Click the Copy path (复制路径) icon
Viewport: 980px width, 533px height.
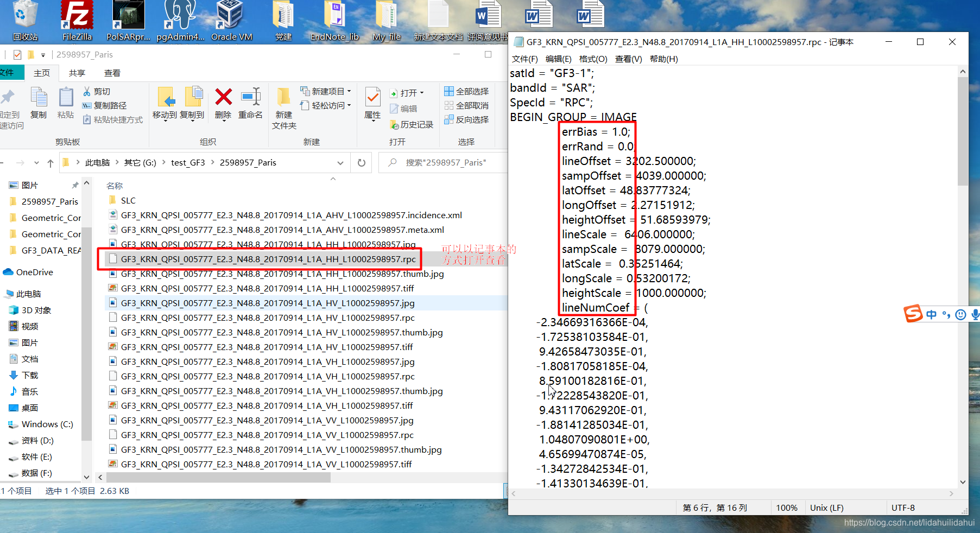pos(87,105)
